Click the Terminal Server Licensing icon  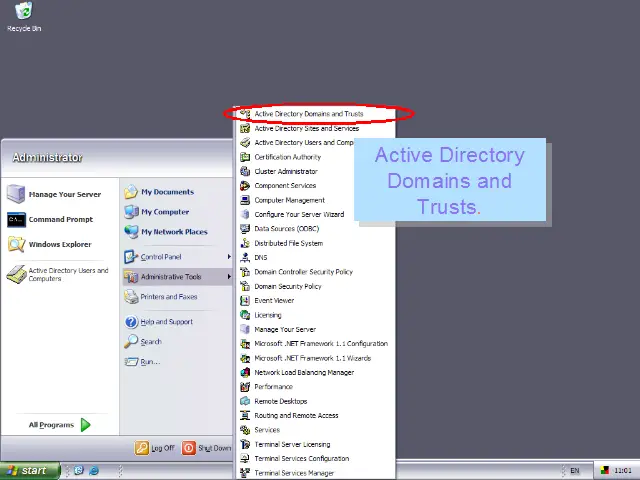(x=245, y=444)
